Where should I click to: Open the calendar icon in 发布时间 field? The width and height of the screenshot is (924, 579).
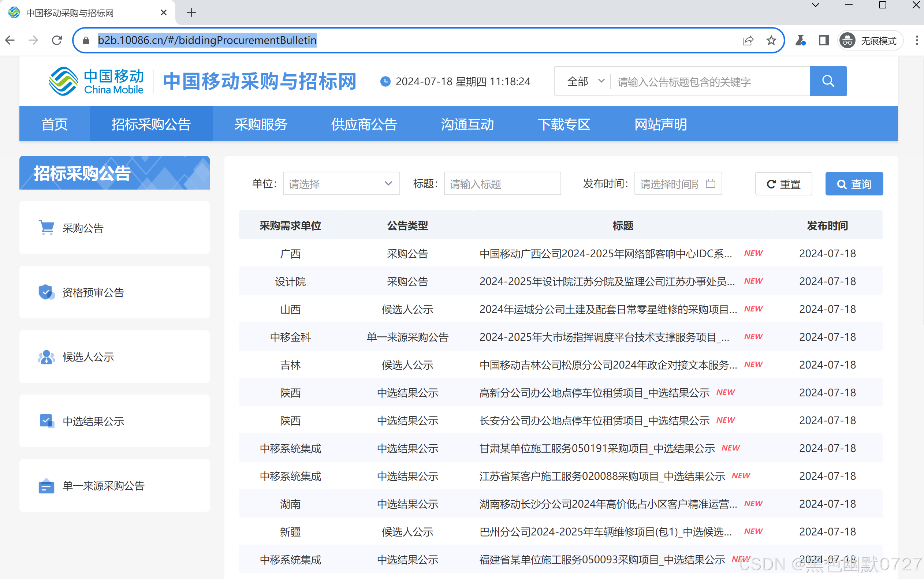(710, 184)
